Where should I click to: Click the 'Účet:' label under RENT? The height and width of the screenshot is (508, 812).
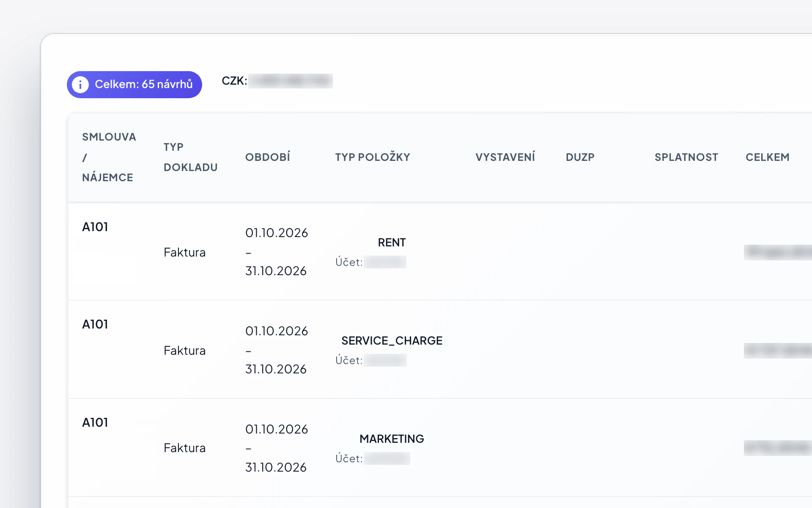tap(349, 262)
